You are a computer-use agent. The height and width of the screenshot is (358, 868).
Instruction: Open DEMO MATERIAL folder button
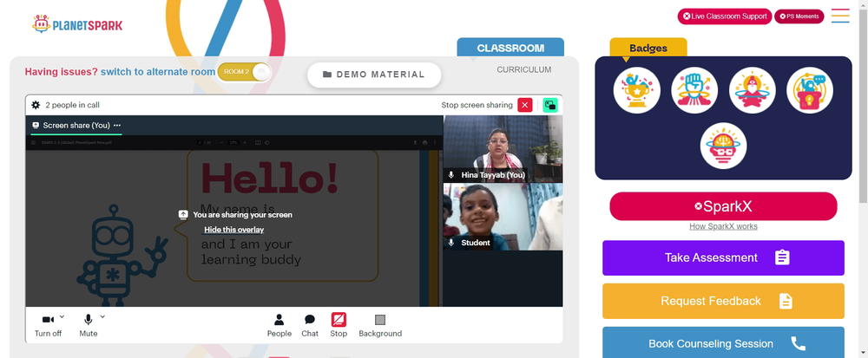374,75
